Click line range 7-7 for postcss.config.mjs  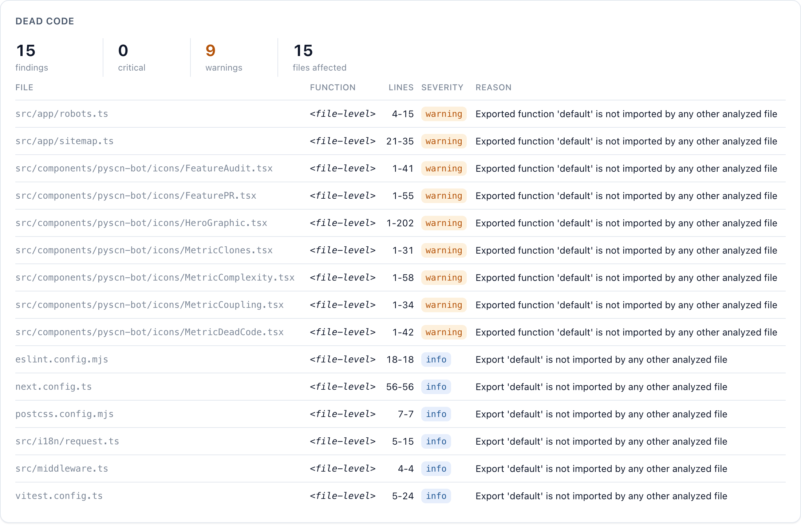[x=406, y=414]
